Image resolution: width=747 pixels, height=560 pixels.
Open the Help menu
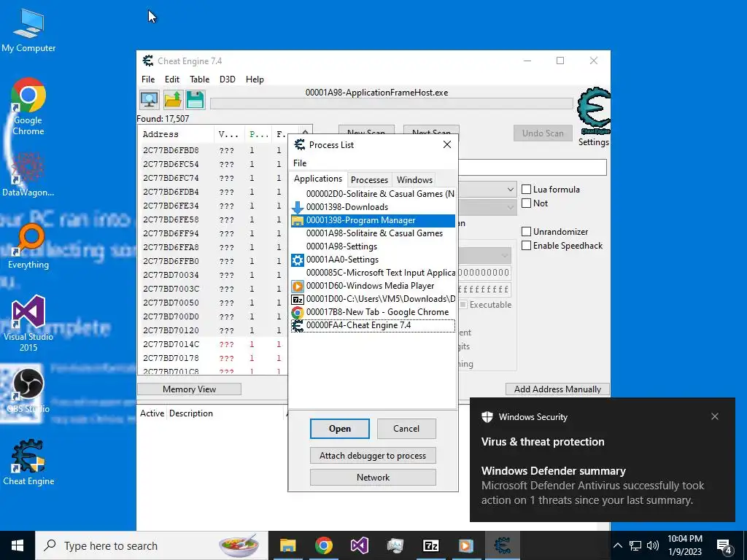tap(255, 79)
